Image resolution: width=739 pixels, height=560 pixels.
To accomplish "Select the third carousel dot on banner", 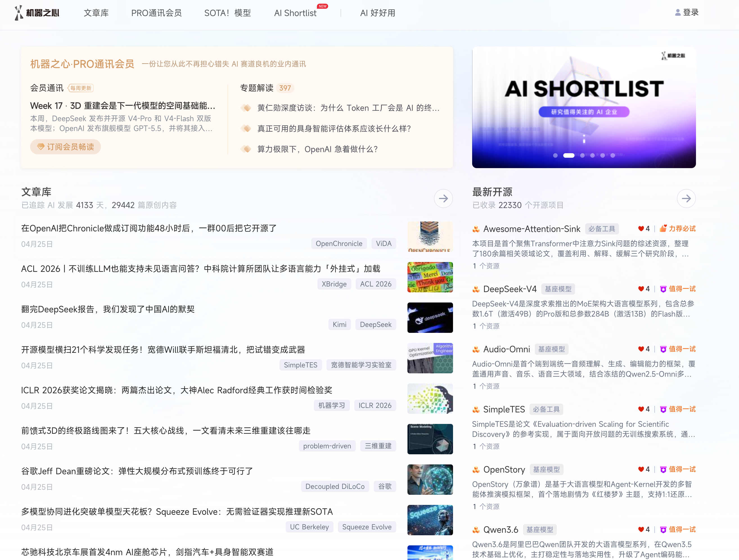I will pyautogui.click(x=582, y=155).
